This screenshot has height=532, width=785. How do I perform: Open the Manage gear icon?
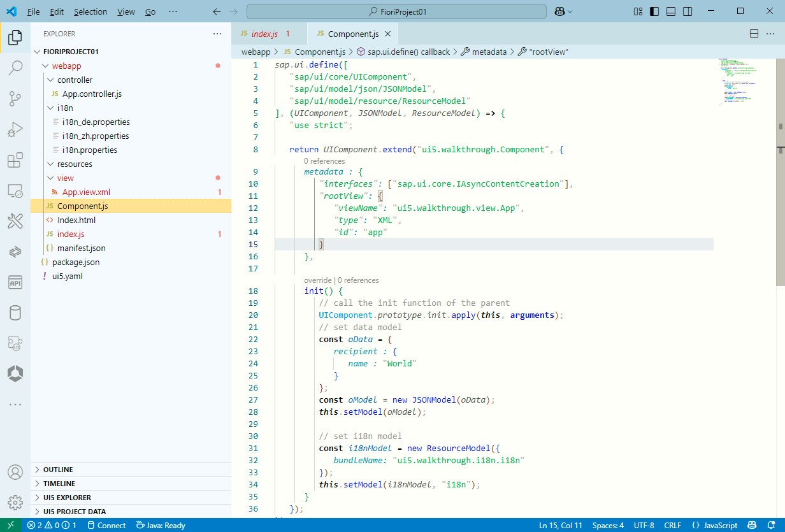pyautogui.click(x=15, y=502)
